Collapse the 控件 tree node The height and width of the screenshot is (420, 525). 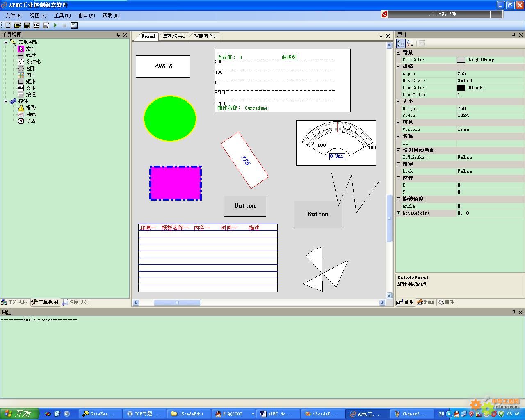(6, 101)
